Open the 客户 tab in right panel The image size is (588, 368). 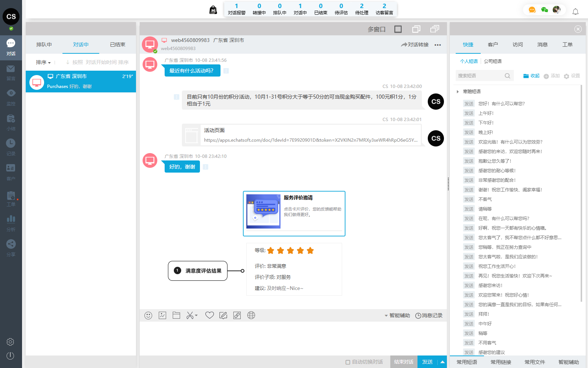(x=493, y=45)
